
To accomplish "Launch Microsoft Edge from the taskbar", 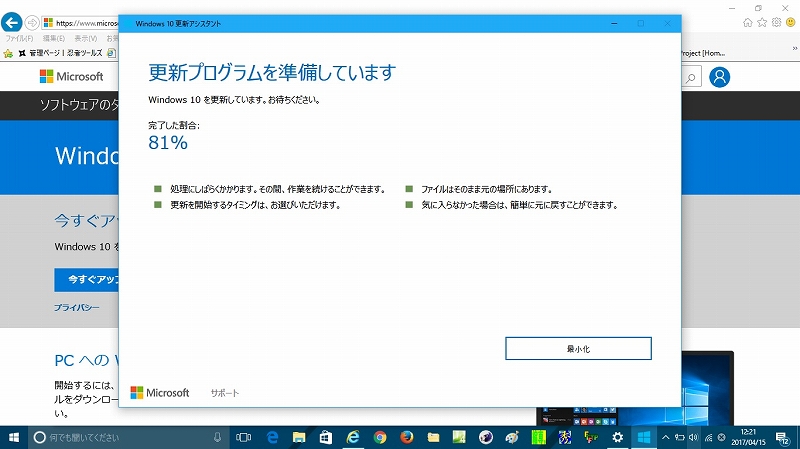I will click(272, 437).
